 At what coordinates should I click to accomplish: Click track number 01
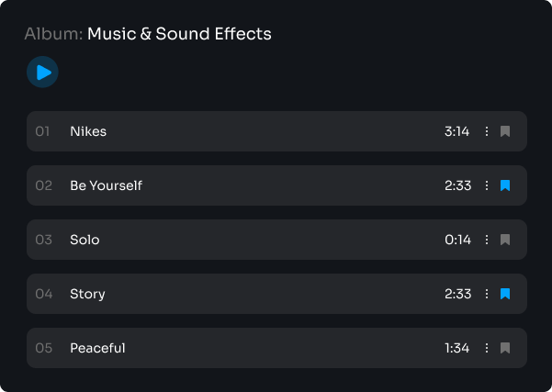pos(43,131)
